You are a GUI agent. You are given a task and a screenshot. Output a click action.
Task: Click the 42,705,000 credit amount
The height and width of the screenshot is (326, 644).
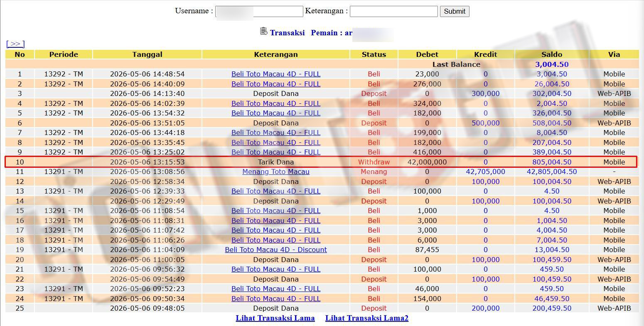click(x=485, y=172)
